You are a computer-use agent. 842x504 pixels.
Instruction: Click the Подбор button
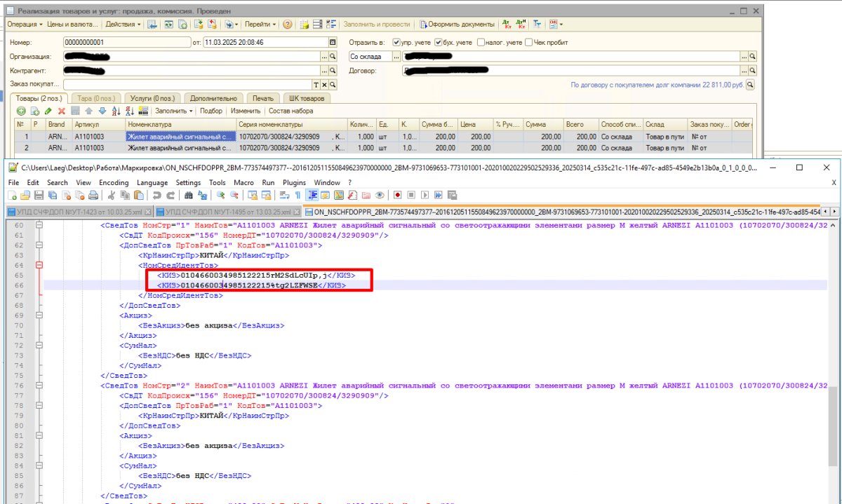click(210, 111)
